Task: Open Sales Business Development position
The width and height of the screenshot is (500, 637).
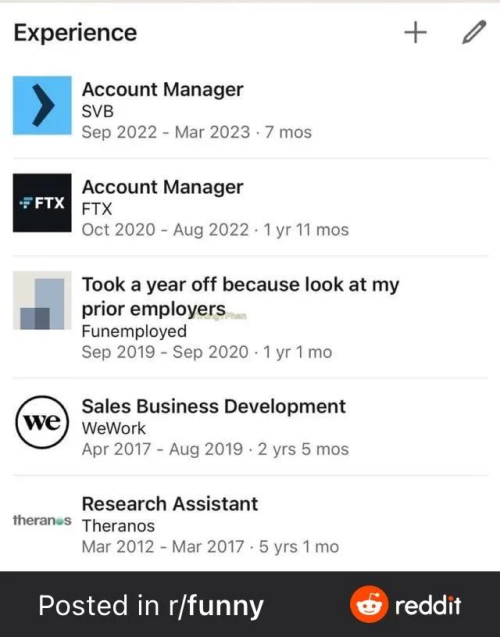Action: (x=214, y=406)
